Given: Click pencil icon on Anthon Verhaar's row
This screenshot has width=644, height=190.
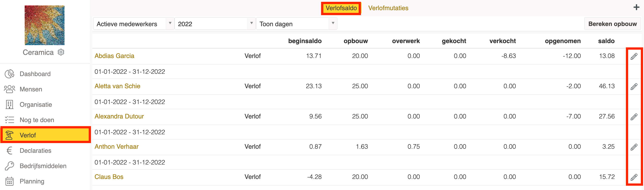Looking at the screenshot, I should point(634,147).
